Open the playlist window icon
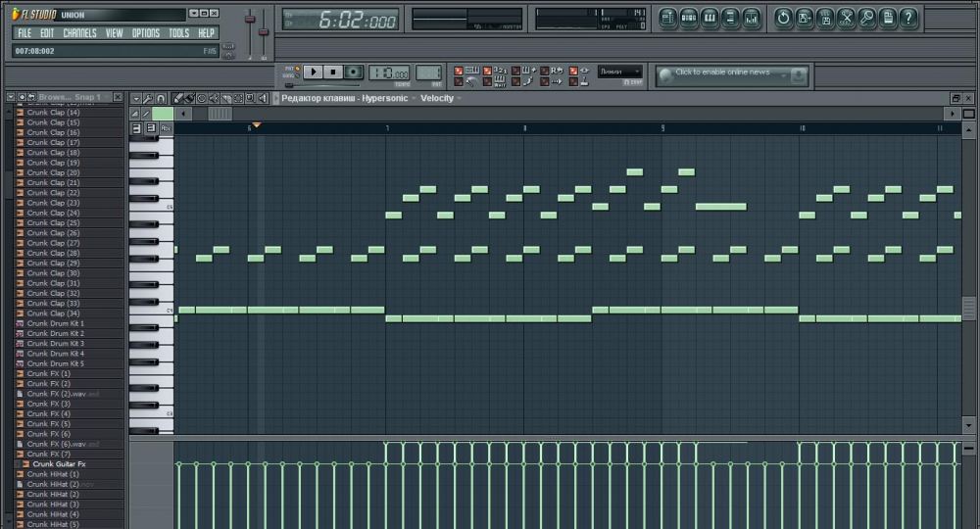The width and height of the screenshot is (980, 529). [x=667, y=18]
